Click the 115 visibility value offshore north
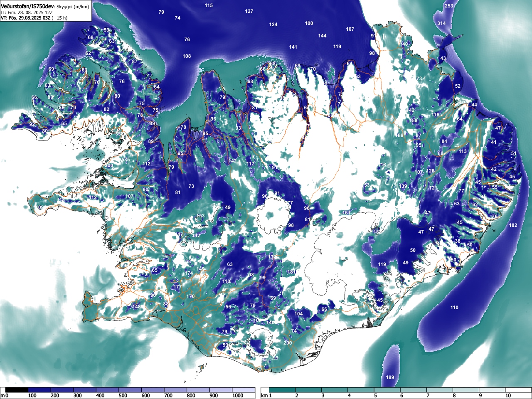The image size is (532, 399). coord(209,5)
